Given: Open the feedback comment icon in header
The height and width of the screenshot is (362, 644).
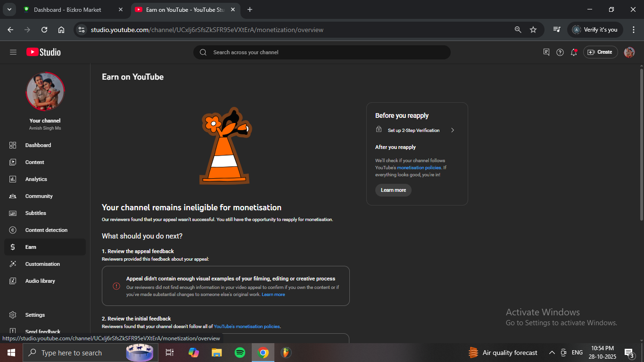Looking at the screenshot, I should [x=546, y=52].
